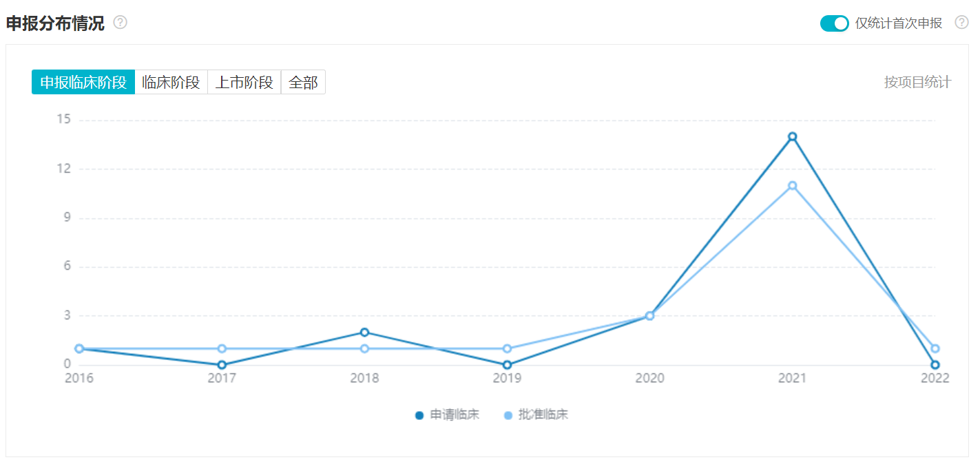
Task: Click the 按项目统计 link
Action: (917, 83)
